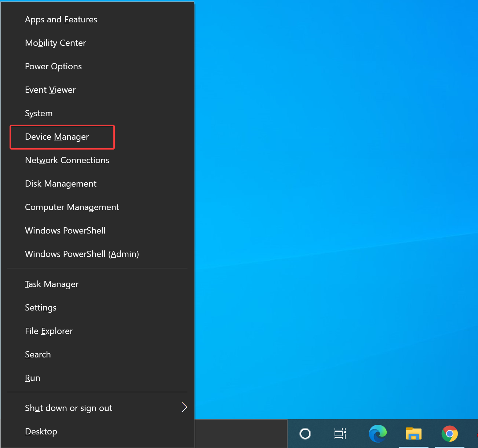Open Device Manager
Screen dimensions: 478x448
[x=97, y=137]
